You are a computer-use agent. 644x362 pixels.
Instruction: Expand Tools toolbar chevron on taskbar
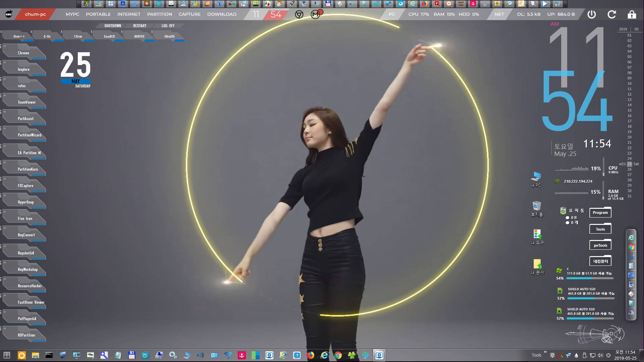545,352
